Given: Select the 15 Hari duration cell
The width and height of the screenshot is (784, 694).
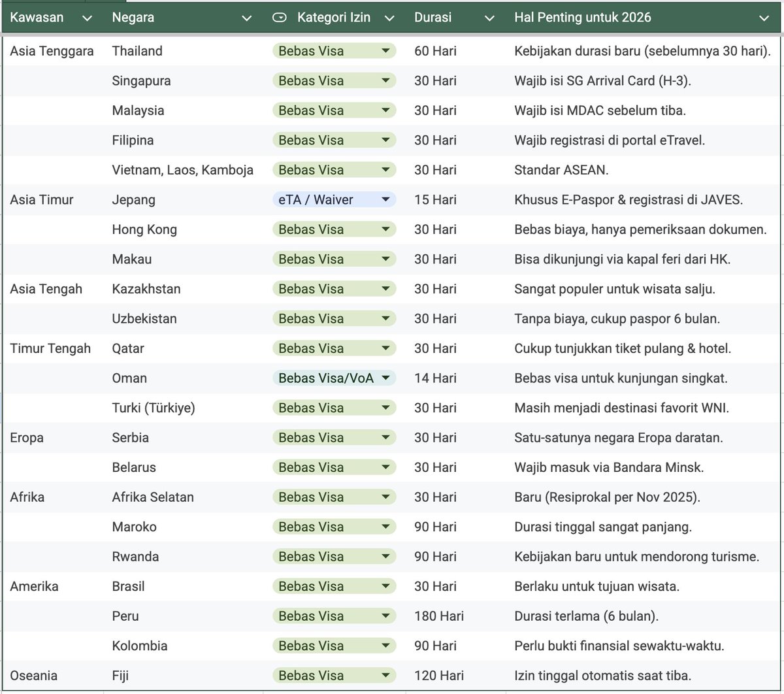Looking at the screenshot, I should tap(455, 200).
